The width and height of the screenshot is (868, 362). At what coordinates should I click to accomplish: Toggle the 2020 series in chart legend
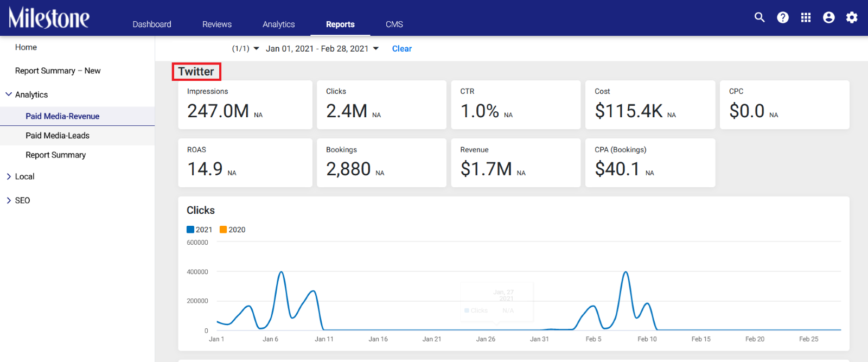[x=232, y=230]
